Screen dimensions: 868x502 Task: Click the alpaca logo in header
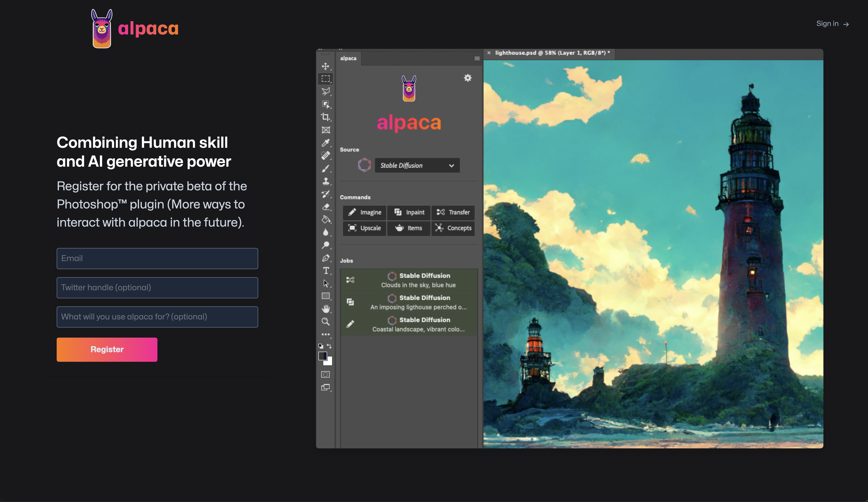click(x=135, y=29)
